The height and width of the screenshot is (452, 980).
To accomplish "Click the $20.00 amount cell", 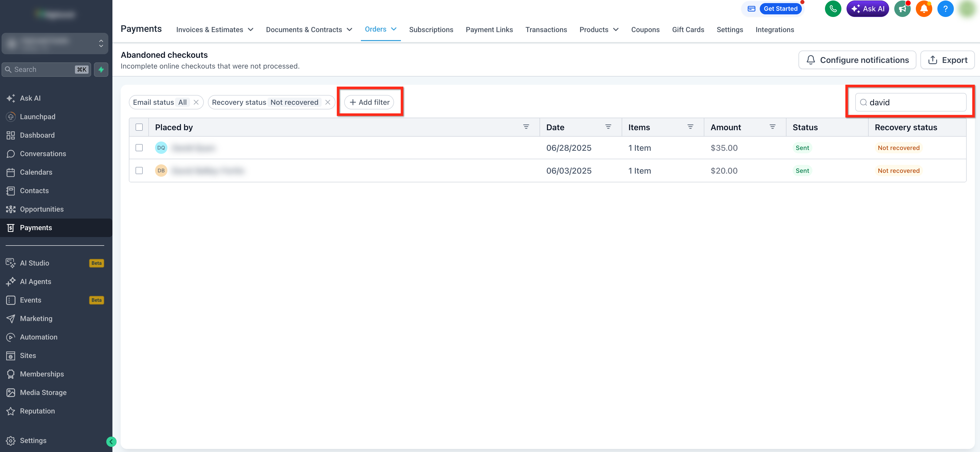I will pos(724,171).
